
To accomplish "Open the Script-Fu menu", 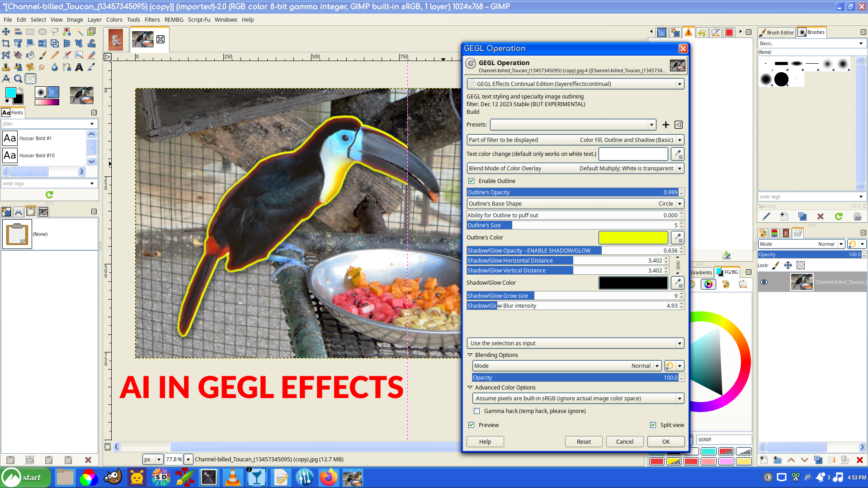I will (199, 20).
